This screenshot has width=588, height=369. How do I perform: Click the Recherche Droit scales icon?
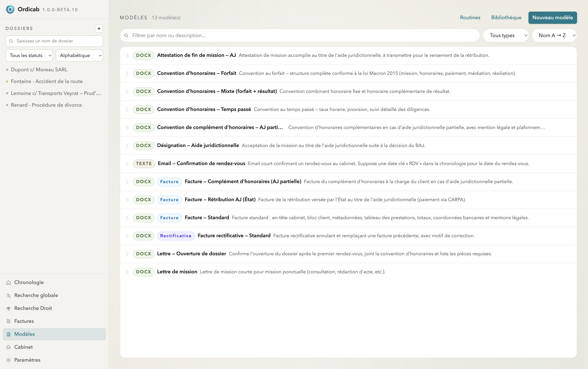pyautogui.click(x=9, y=308)
